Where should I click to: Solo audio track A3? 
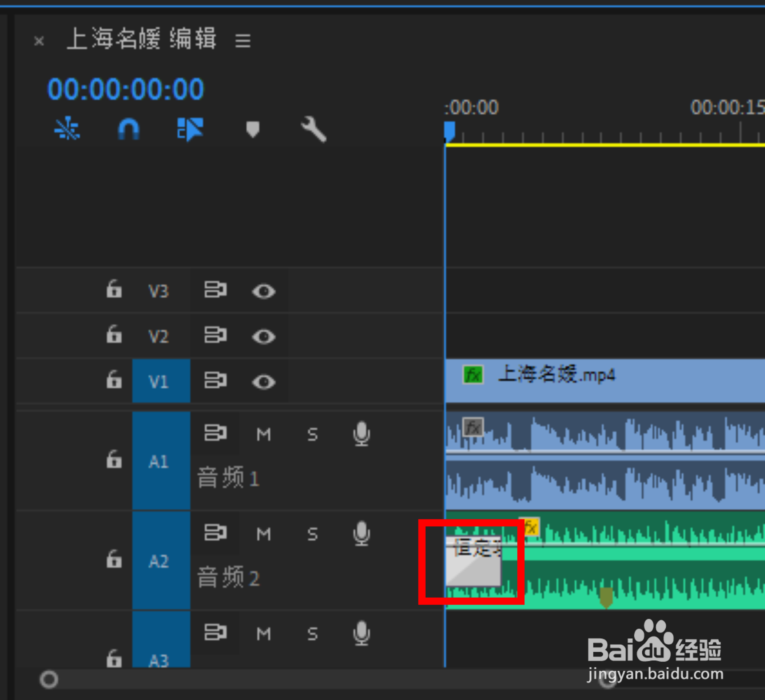click(x=312, y=634)
